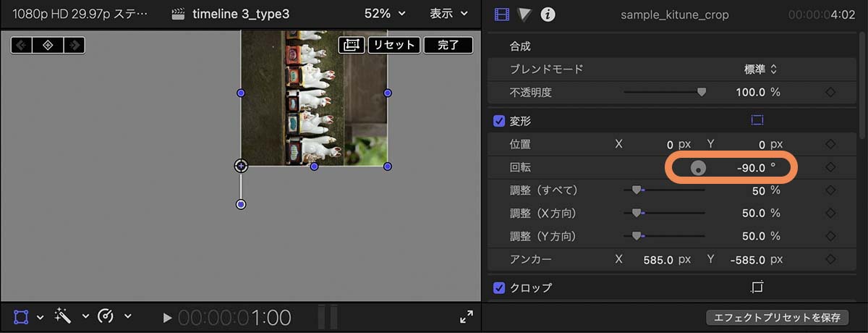This screenshot has height=333, width=868.
Task: Click the 調整（Y方向）50.0 value
Action: click(754, 236)
